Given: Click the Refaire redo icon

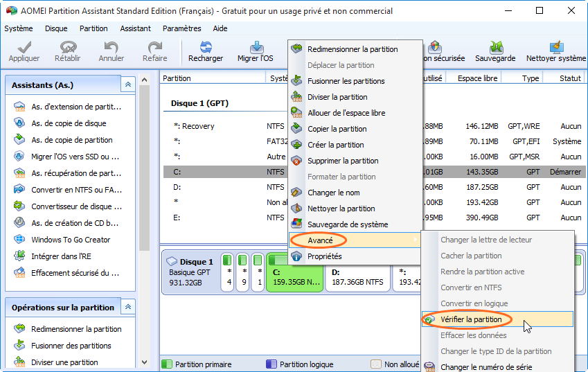Looking at the screenshot, I should tap(155, 47).
